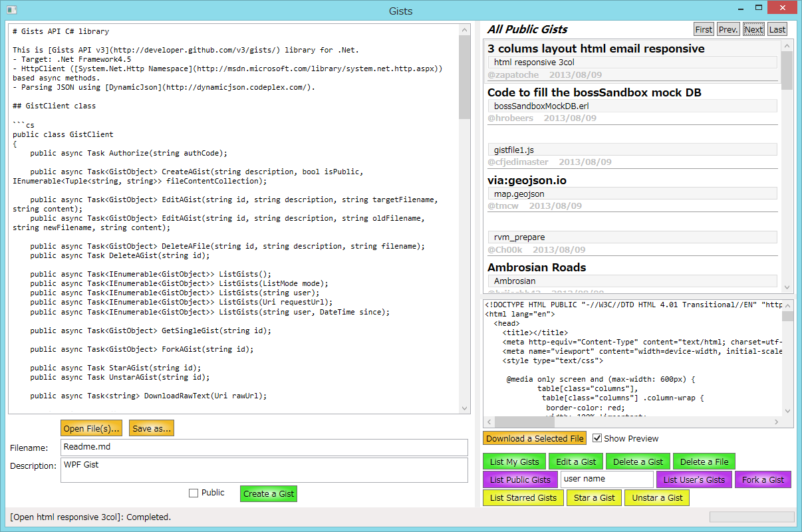The width and height of the screenshot is (802, 532).
Task: Click the Gists window app icon
Action: pos(11,11)
